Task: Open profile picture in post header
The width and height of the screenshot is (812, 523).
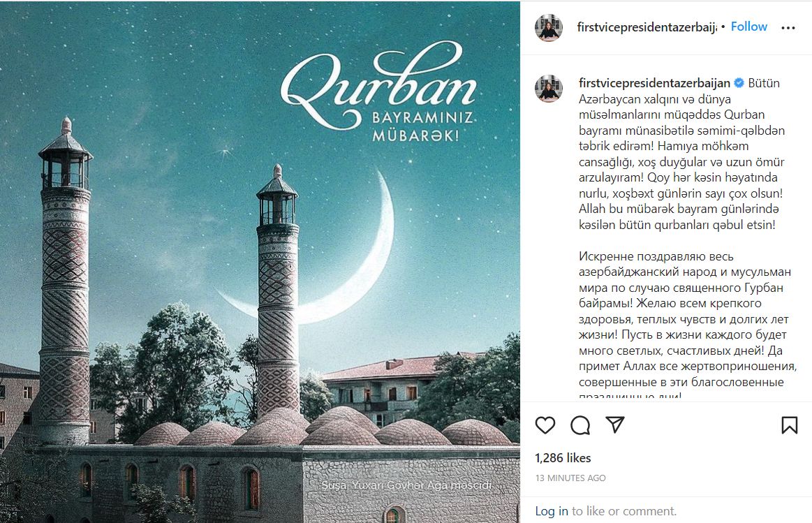Action: [548, 27]
